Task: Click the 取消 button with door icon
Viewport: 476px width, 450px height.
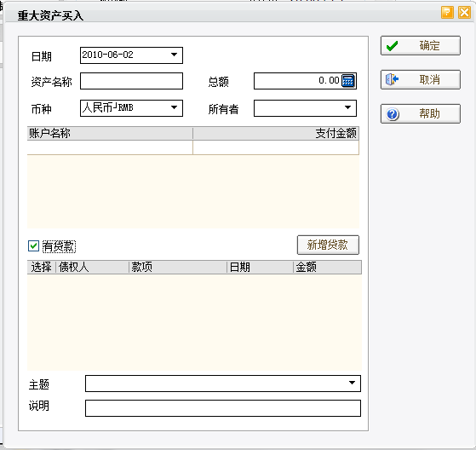Action: pos(421,79)
